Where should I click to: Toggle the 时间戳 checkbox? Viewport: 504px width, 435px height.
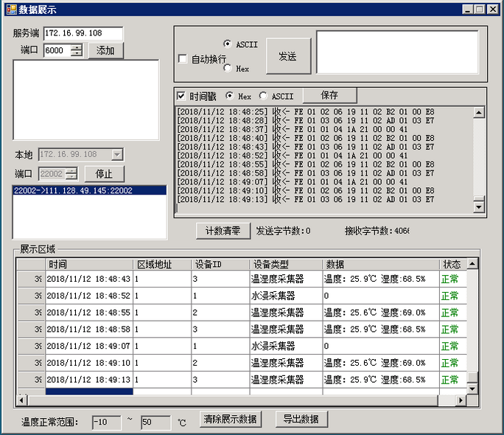click(x=181, y=96)
